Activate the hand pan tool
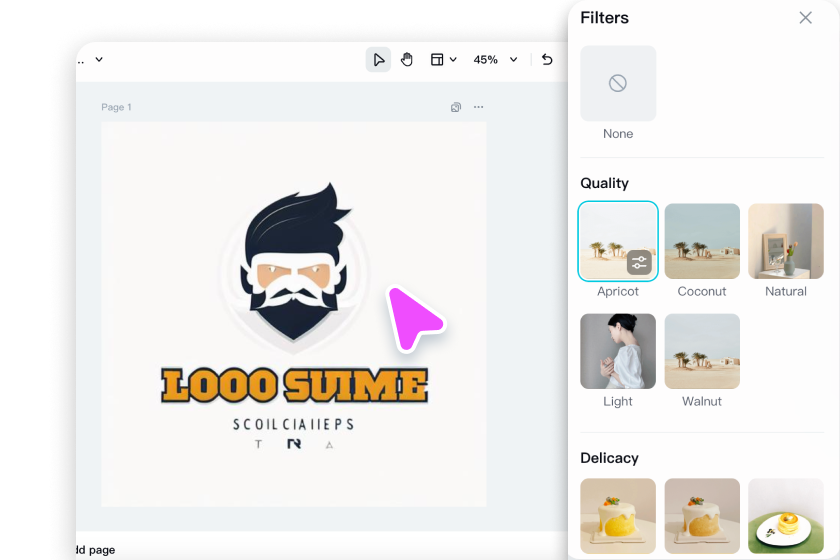 click(x=407, y=59)
